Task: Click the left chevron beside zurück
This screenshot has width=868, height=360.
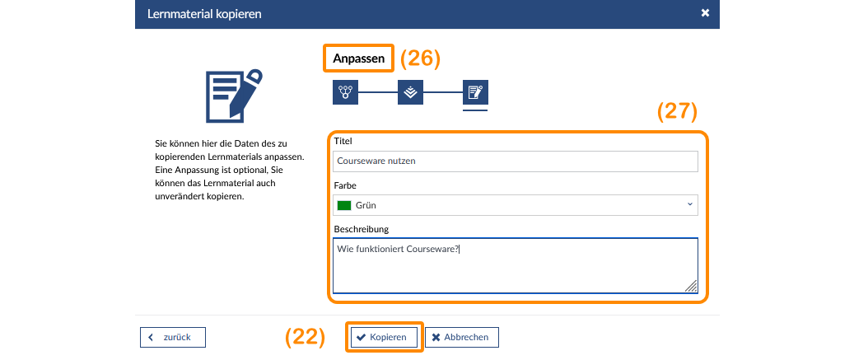Action: coord(152,337)
